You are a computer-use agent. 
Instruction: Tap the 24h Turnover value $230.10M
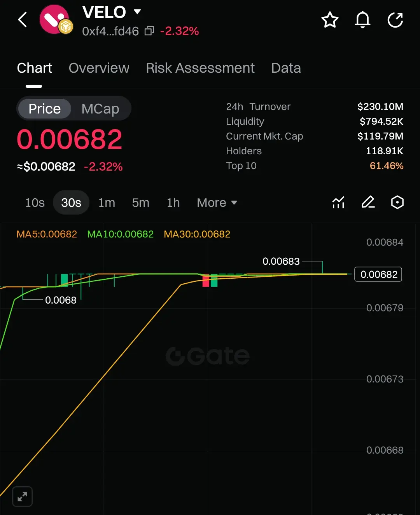tap(380, 106)
